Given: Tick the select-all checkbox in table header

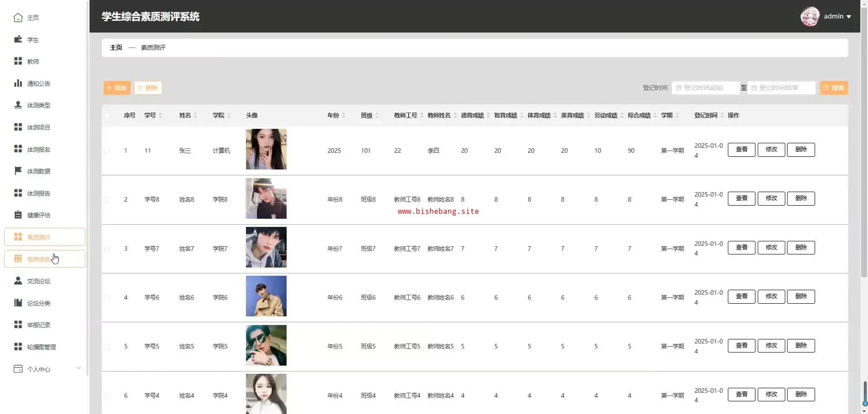Looking at the screenshot, I should click(x=107, y=116).
